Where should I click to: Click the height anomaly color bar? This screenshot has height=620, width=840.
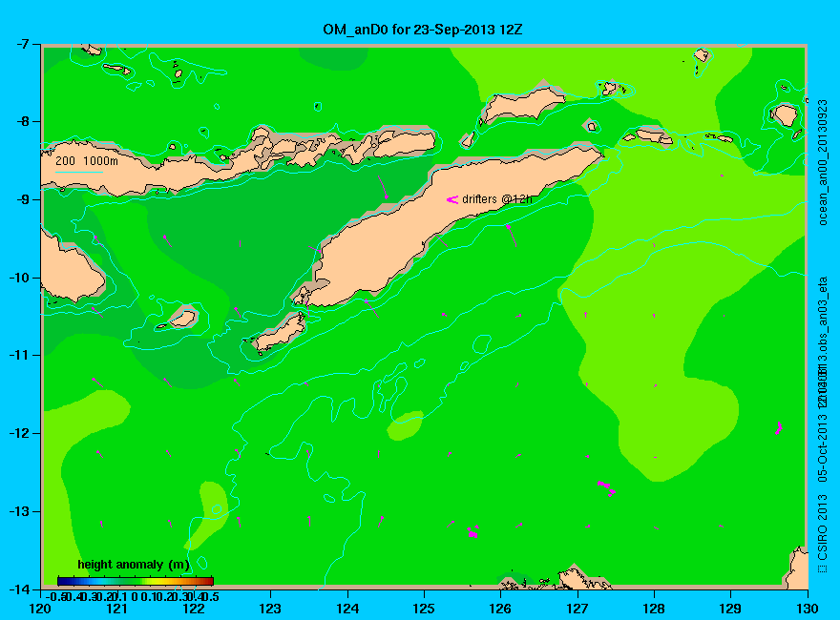coord(136,581)
